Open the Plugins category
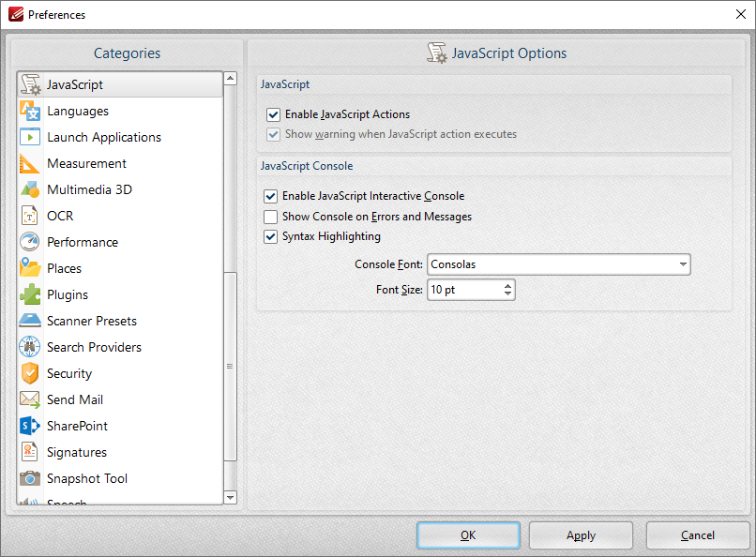 pos(120,294)
